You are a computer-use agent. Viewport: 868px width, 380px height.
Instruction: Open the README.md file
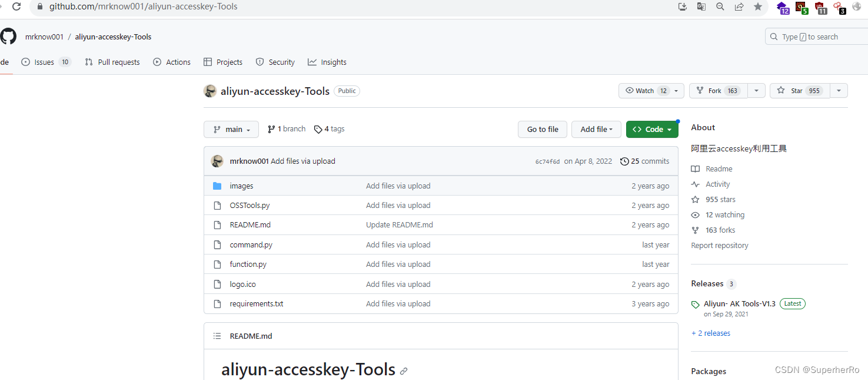pyautogui.click(x=250, y=225)
